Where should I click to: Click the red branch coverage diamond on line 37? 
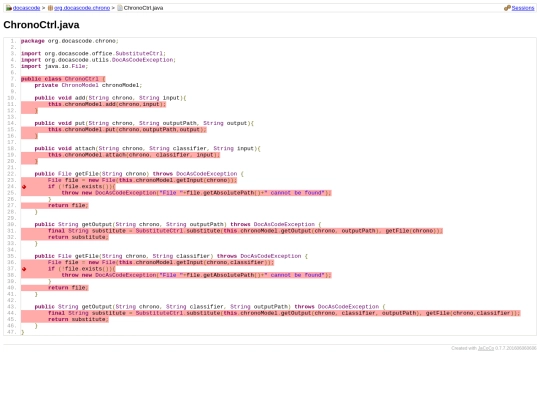[x=24, y=269]
